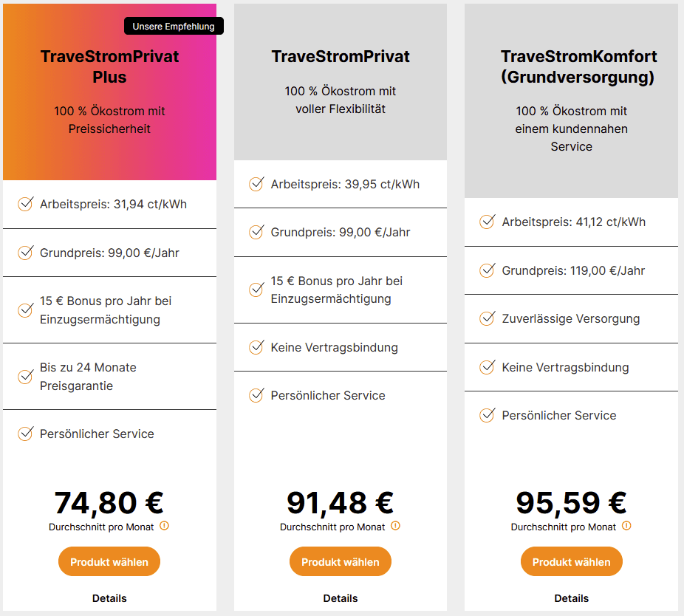684x616 pixels.
Task: Expand Details for TraveStromPrivat
Action: point(341,598)
